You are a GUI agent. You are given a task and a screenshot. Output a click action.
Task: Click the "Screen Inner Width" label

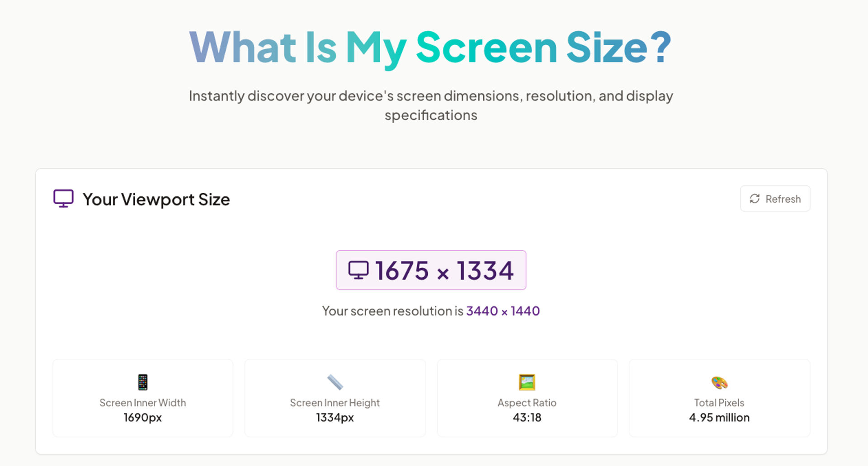pyautogui.click(x=143, y=403)
